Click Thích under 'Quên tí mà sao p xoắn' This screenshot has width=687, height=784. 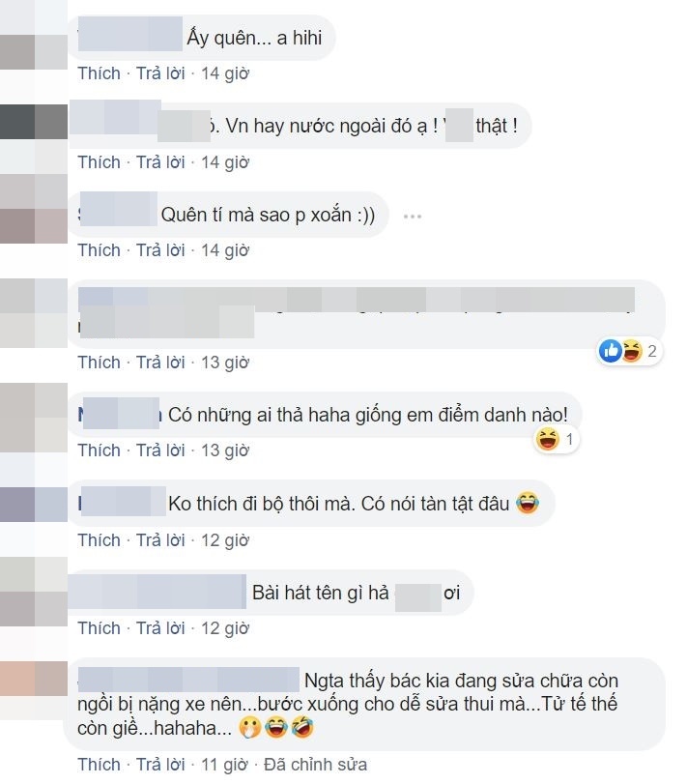point(99,250)
